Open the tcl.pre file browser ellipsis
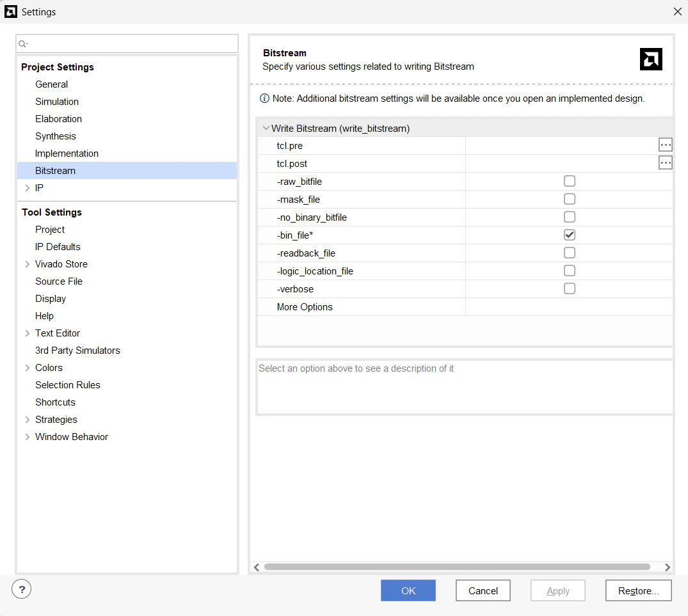The height and width of the screenshot is (616, 688). click(665, 145)
